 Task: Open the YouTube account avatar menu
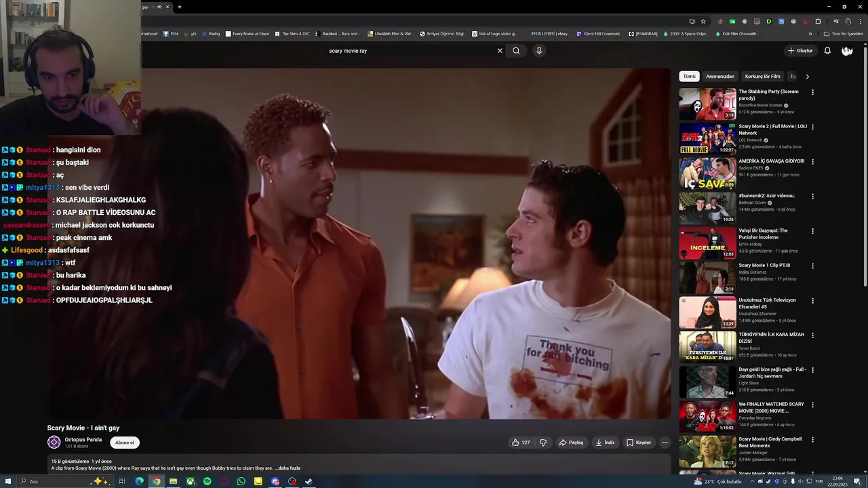click(x=847, y=51)
